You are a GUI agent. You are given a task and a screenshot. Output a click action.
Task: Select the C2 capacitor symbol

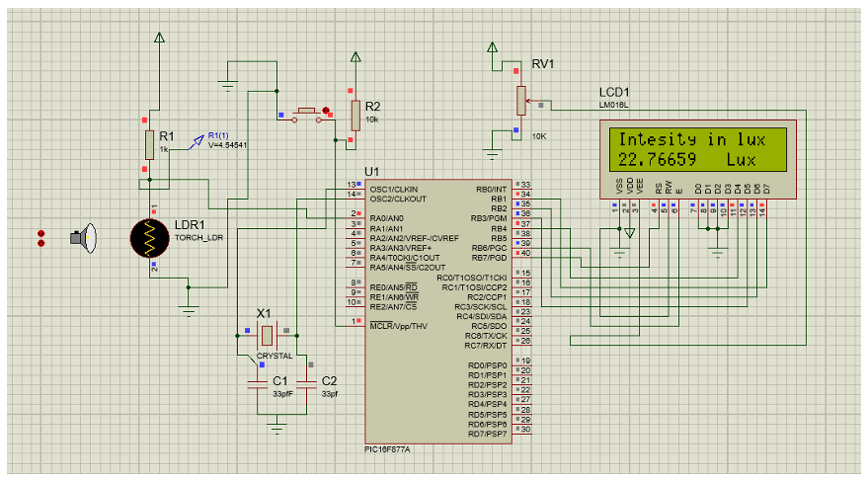point(306,384)
